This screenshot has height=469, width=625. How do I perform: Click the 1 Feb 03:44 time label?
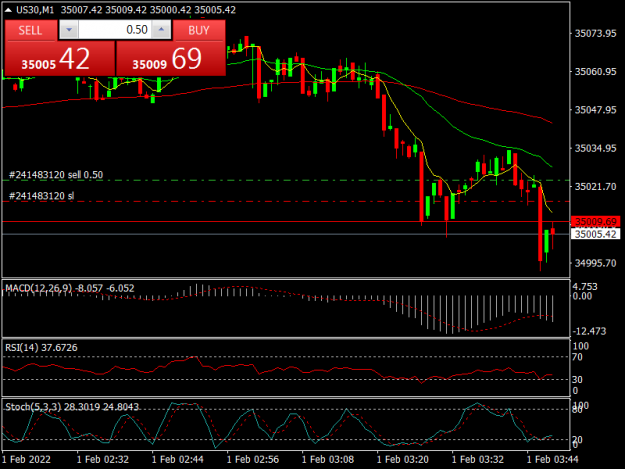click(552, 459)
